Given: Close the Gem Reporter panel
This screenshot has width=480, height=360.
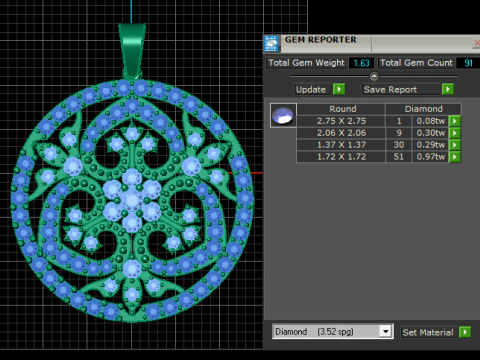Looking at the screenshot, I should tap(477, 43).
